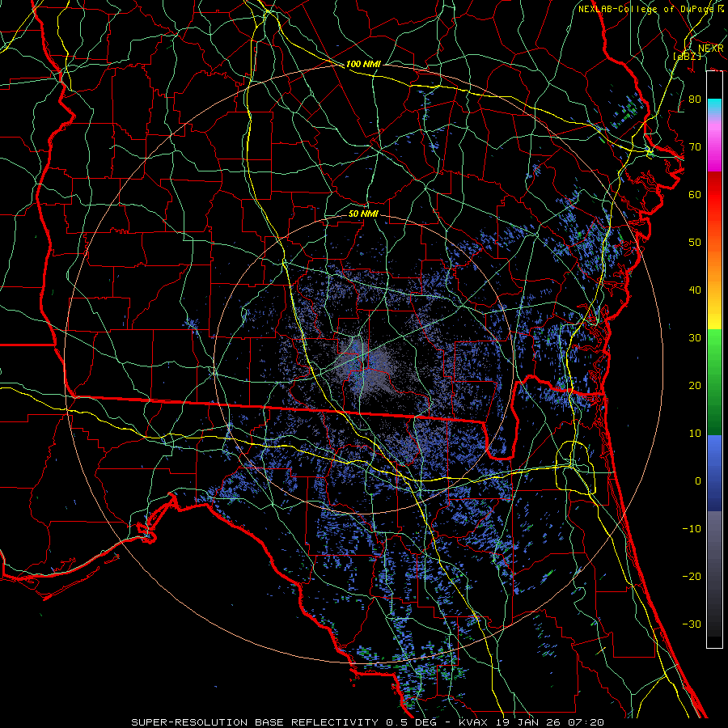Click the 20 value on the dBZ scale
Viewport: 728px width, 728px height.
click(x=695, y=385)
